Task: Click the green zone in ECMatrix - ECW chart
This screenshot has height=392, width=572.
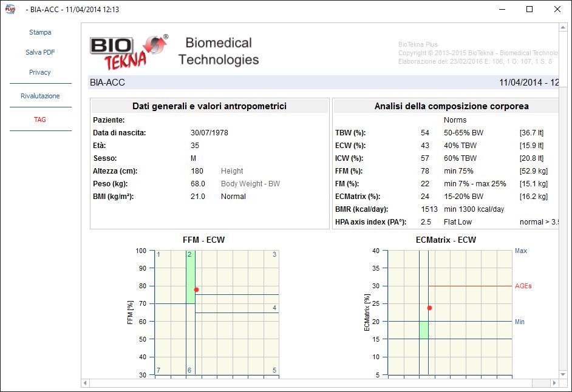Action: click(423, 330)
